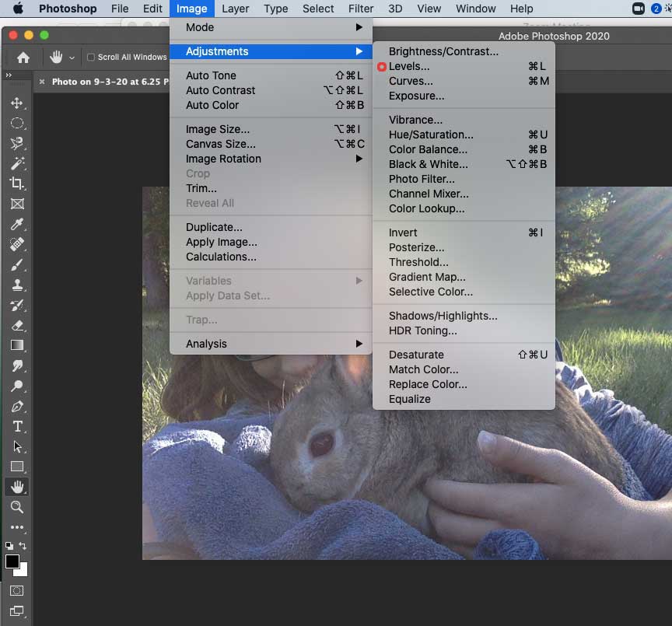Open the background color picker

pos(23,572)
